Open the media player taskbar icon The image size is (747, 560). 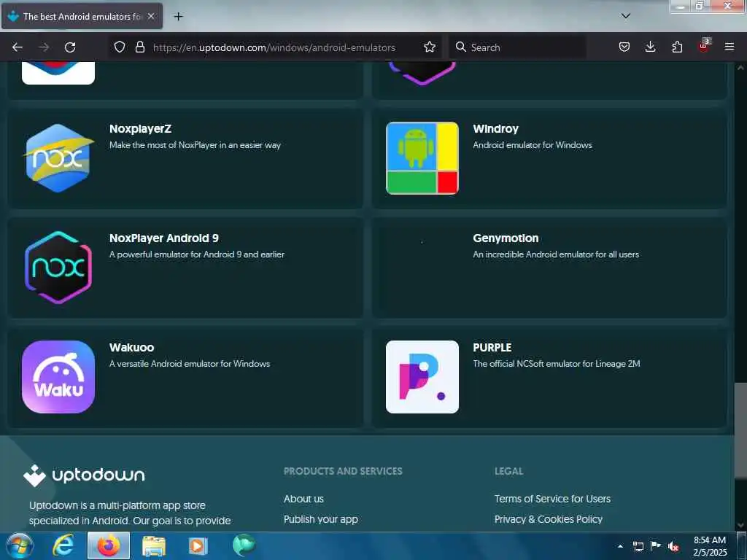pyautogui.click(x=198, y=545)
